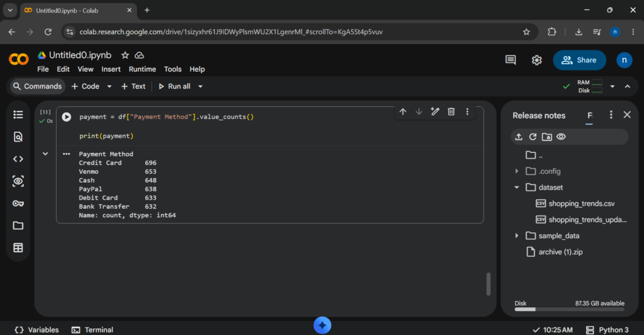Add a Text cell

133,86
